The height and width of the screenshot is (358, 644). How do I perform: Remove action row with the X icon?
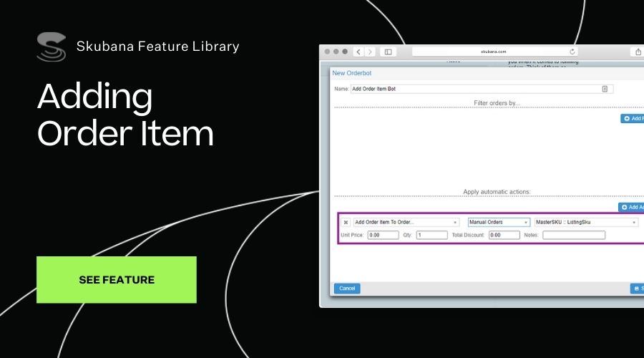pos(346,223)
